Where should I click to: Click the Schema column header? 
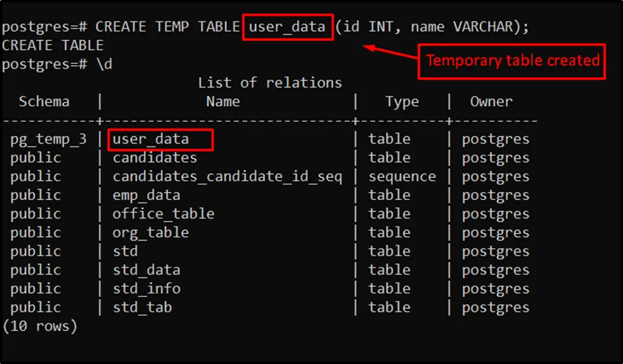pos(44,102)
